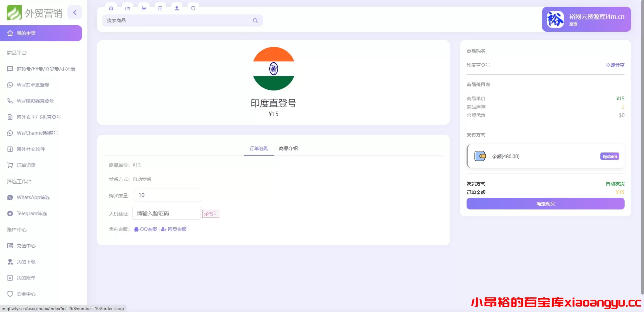Image resolution: width=644 pixels, height=312 pixels.
Task: Collapse the sidebar with the left chevron
Action: click(75, 12)
